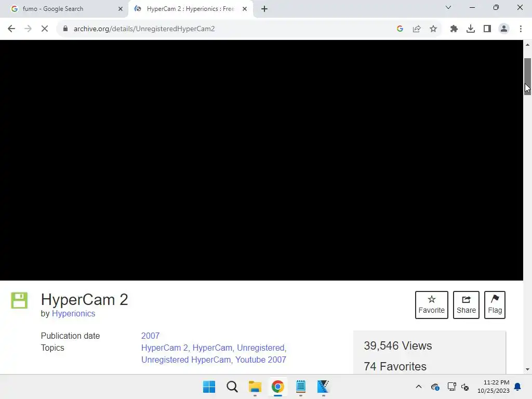Open the Unregistered topic link
532x399 pixels.
pos(261,348)
